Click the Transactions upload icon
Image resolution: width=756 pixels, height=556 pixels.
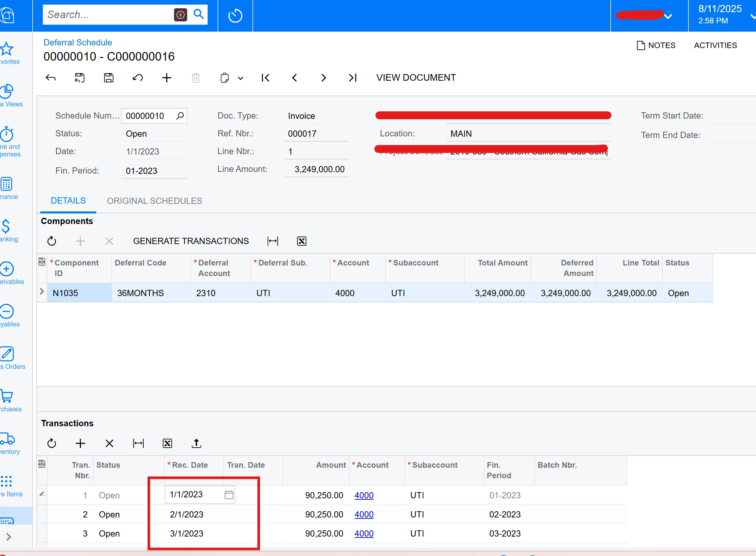pos(196,443)
